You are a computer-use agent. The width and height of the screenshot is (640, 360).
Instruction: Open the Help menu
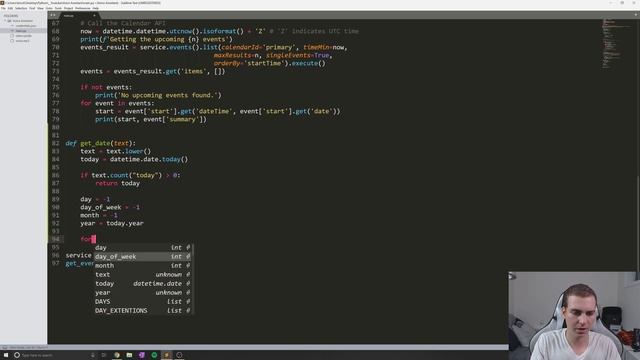96,8
